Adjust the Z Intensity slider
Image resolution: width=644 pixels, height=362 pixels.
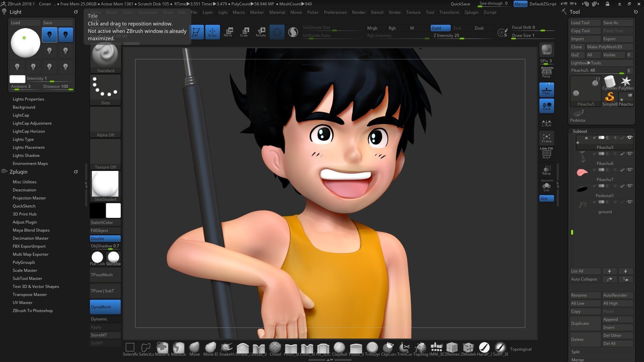click(463, 36)
